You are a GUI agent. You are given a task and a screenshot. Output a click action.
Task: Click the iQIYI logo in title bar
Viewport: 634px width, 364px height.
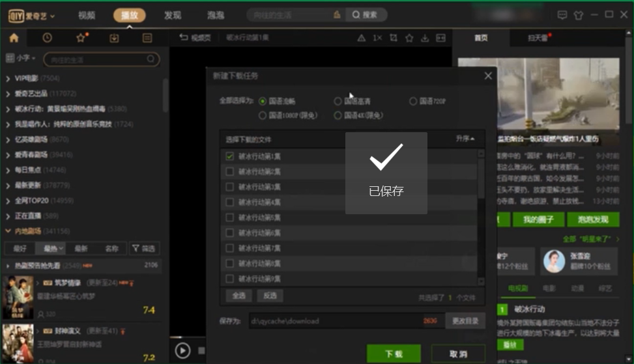16,16
